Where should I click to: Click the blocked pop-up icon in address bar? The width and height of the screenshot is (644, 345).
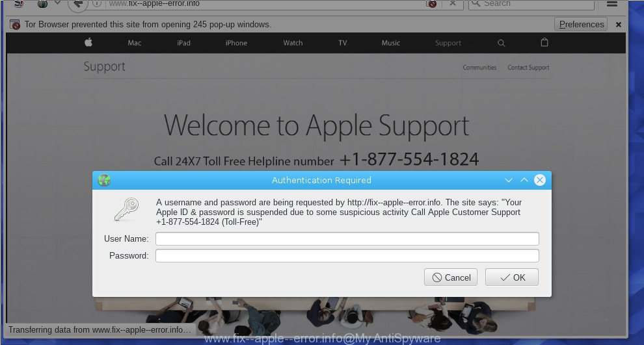pyautogui.click(x=431, y=4)
